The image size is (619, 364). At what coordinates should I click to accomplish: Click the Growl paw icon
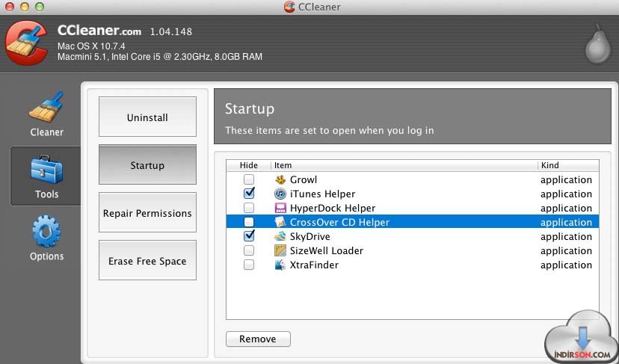280,180
